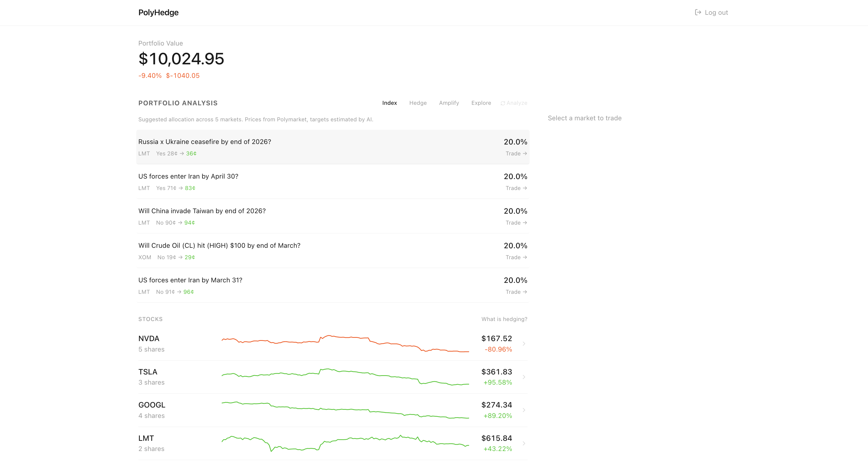Switch to the Hedge tab
Screen dimensions: 868x465
418,103
